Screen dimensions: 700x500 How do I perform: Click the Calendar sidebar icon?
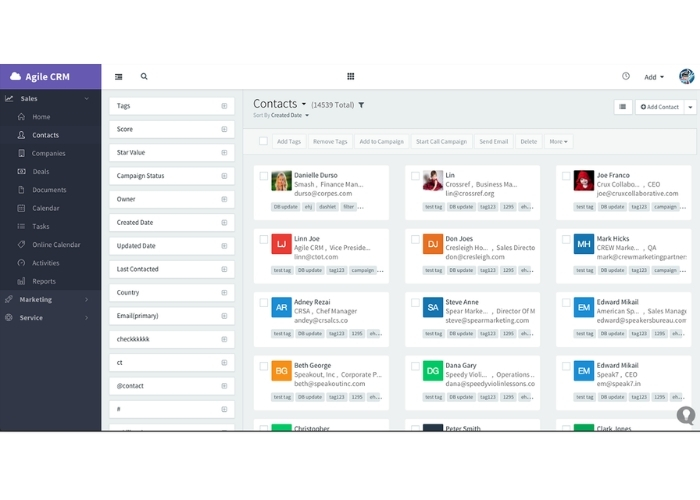[x=21, y=208]
